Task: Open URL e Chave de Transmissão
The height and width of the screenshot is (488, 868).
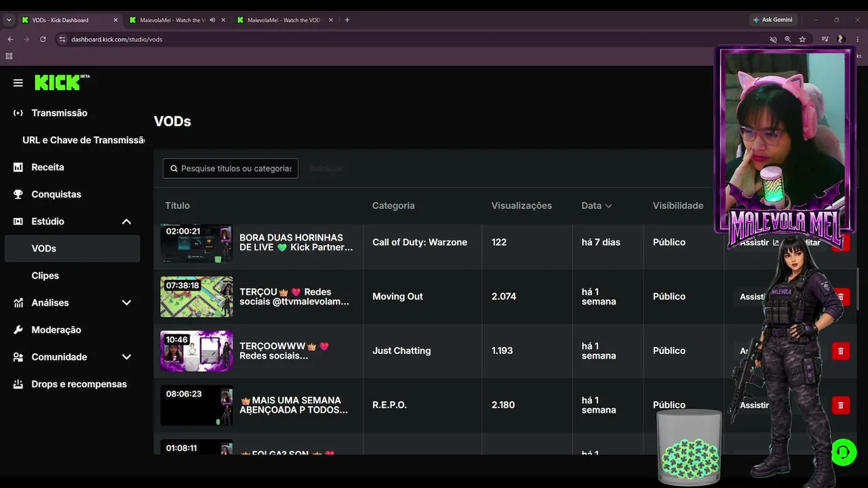Action: (83, 140)
